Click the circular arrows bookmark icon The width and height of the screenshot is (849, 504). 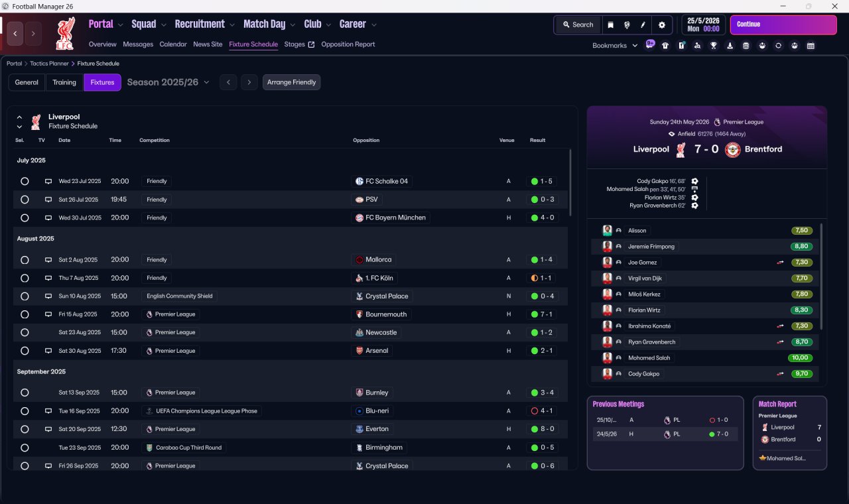click(x=779, y=46)
